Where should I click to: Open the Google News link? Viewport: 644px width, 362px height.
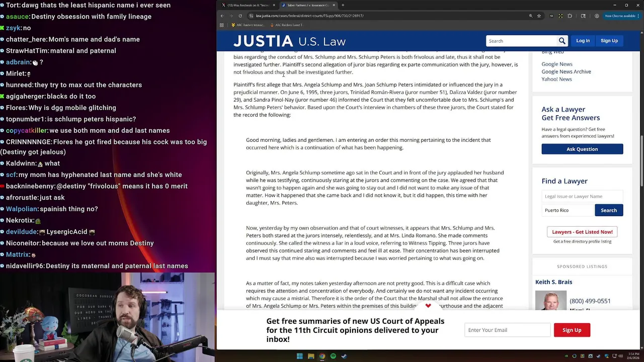tap(557, 64)
